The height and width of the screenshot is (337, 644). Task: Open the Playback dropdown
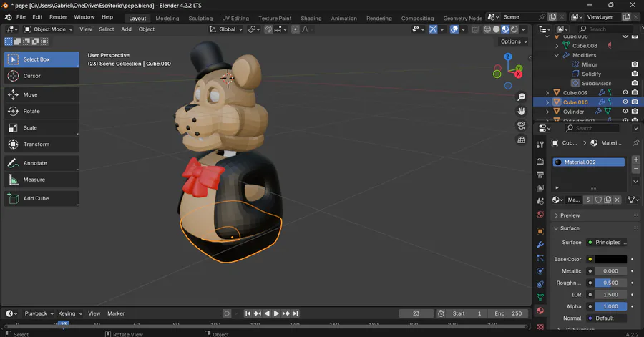[39, 313]
